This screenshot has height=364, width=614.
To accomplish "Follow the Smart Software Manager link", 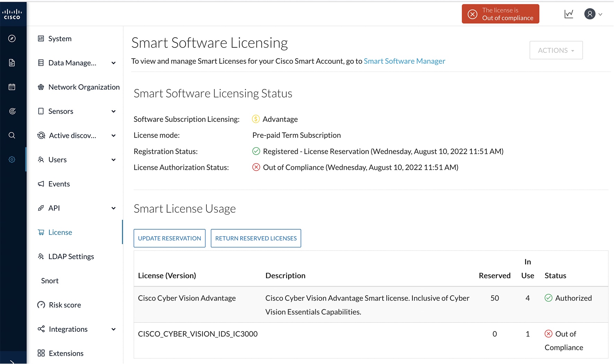I will [404, 61].
